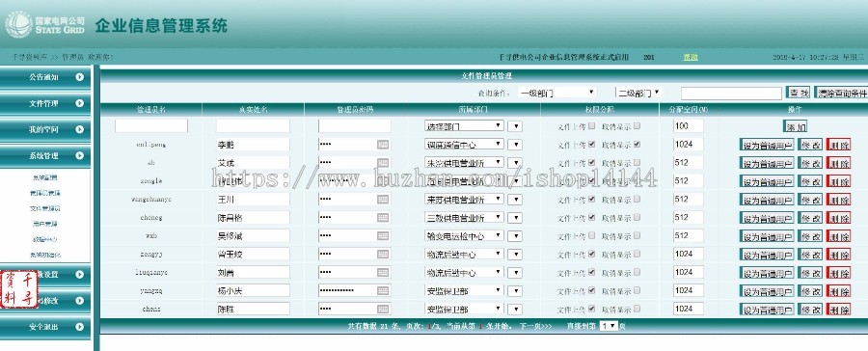
Task: Focus the empty 真实姓名 field in the add row
Action: pyautogui.click(x=253, y=126)
